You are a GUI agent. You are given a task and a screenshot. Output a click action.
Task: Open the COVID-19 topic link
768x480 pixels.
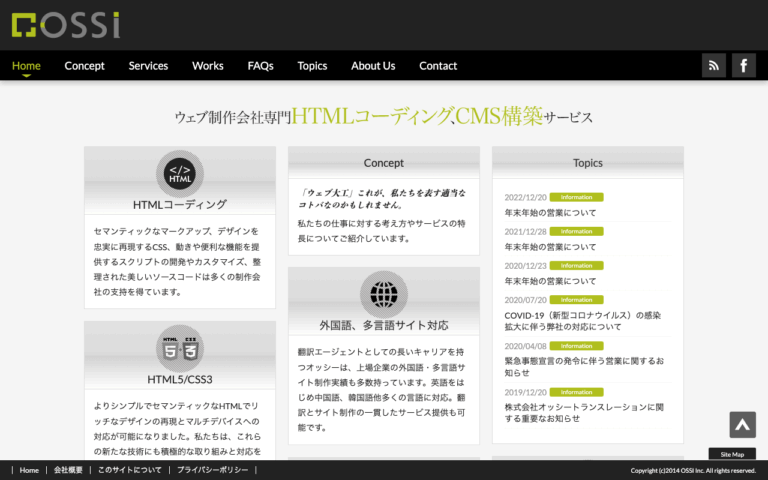pyautogui.click(x=583, y=321)
